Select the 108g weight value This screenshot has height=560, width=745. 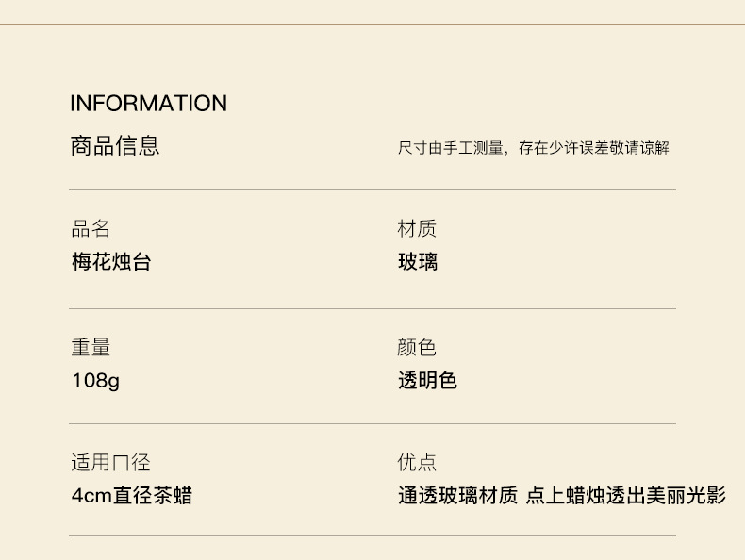click(95, 381)
